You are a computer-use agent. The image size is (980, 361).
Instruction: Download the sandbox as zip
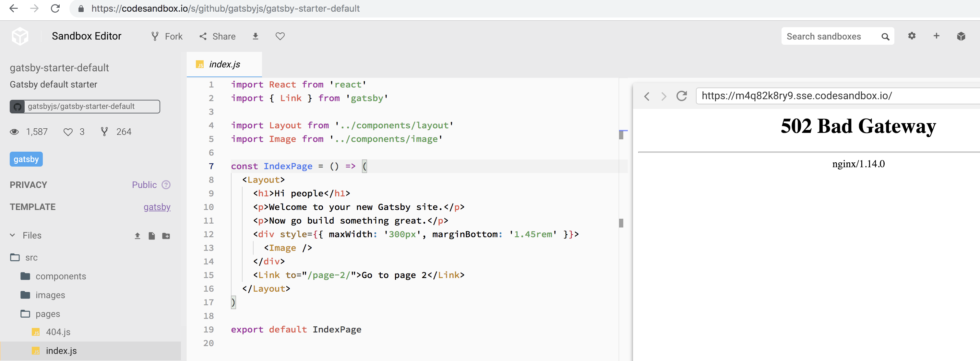[x=256, y=36]
